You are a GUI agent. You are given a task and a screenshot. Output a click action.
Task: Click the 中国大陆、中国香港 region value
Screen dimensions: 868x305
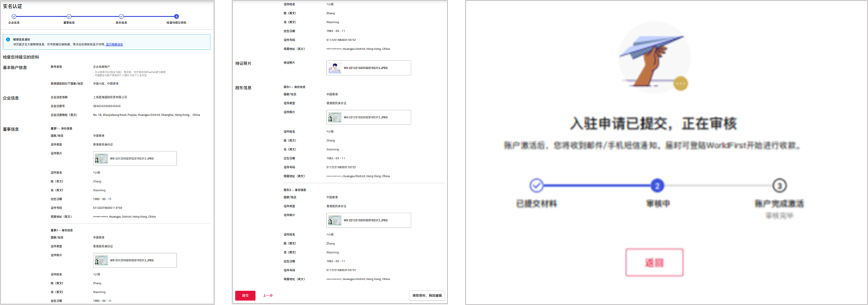[x=106, y=83]
